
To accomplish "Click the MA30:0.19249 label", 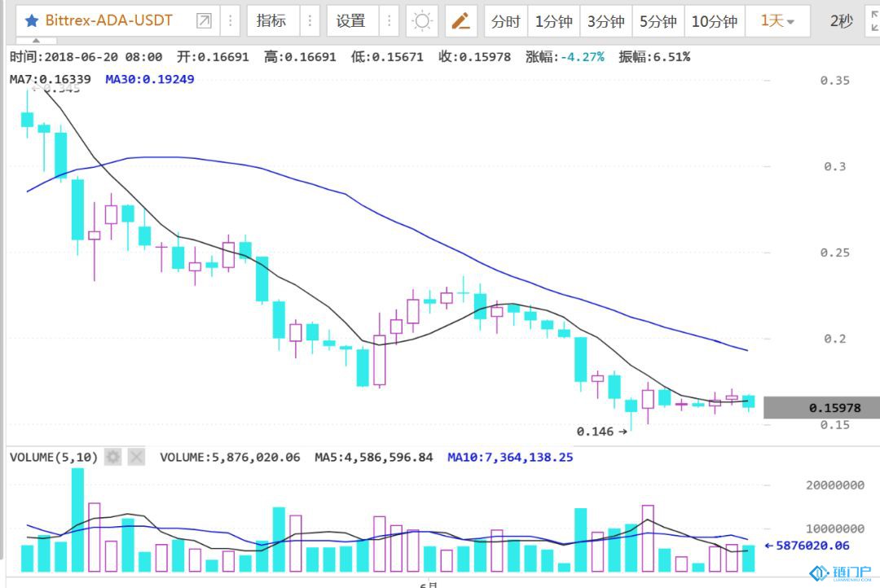I will click(150, 79).
